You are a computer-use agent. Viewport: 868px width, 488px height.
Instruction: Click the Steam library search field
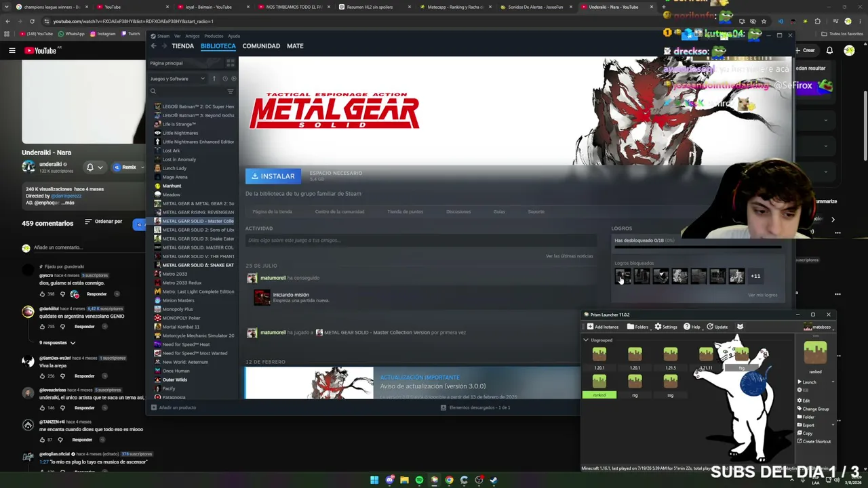tap(188, 91)
